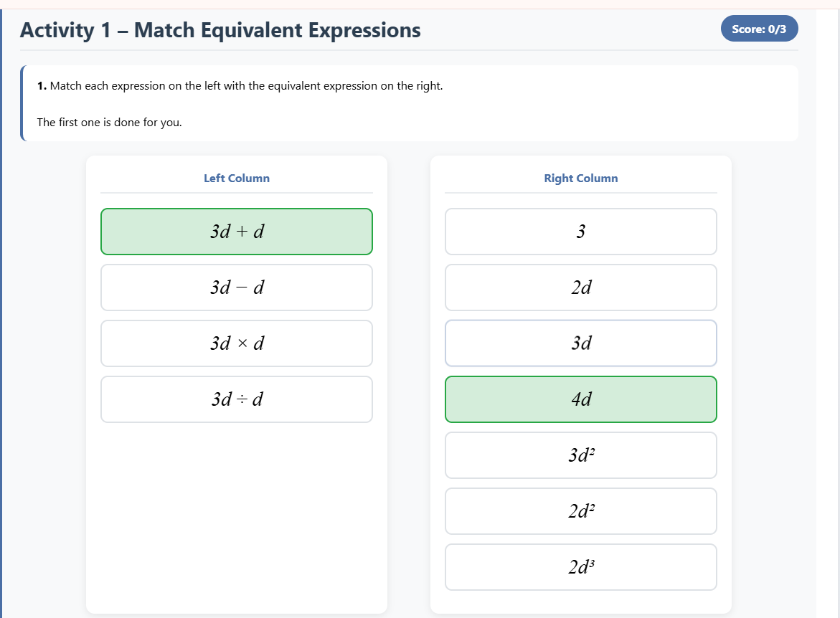Screen dimensions: 840x618
Task: Click 'The first one is done for you' text
Action: point(110,122)
